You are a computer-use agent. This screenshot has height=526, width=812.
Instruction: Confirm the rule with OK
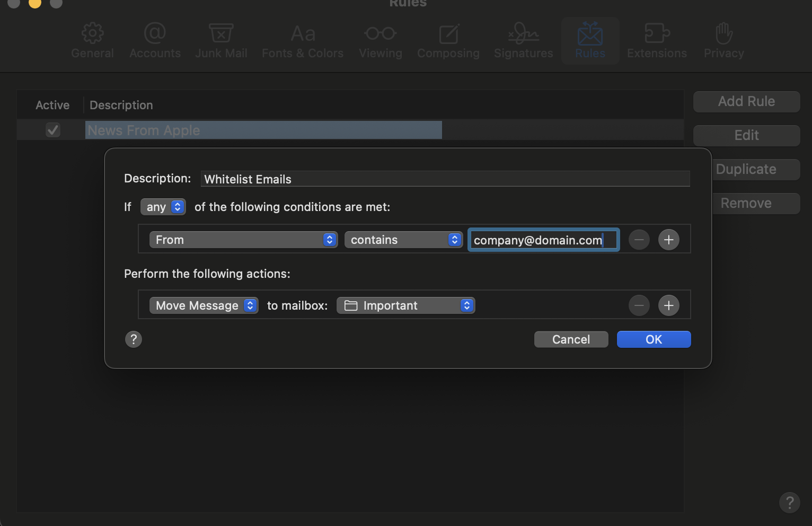[654, 339]
